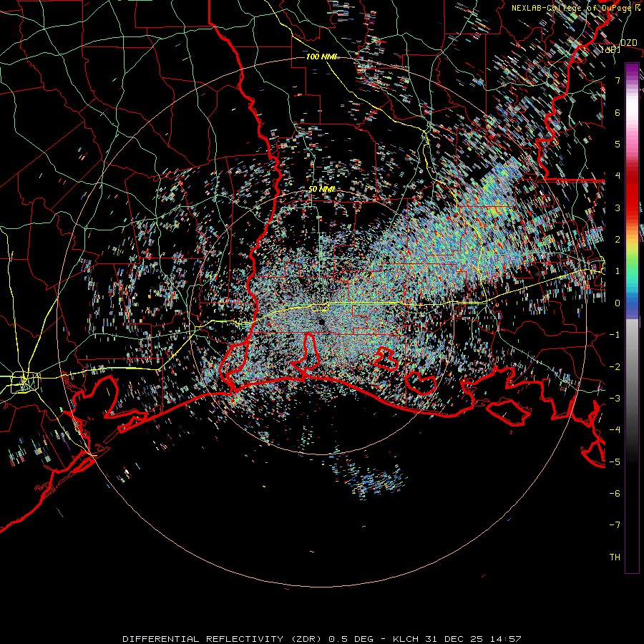Image resolution: width=644 pixels, height=644 pixels.
Task: Click the -4 value on the color scale
Action: pos(615,430)
